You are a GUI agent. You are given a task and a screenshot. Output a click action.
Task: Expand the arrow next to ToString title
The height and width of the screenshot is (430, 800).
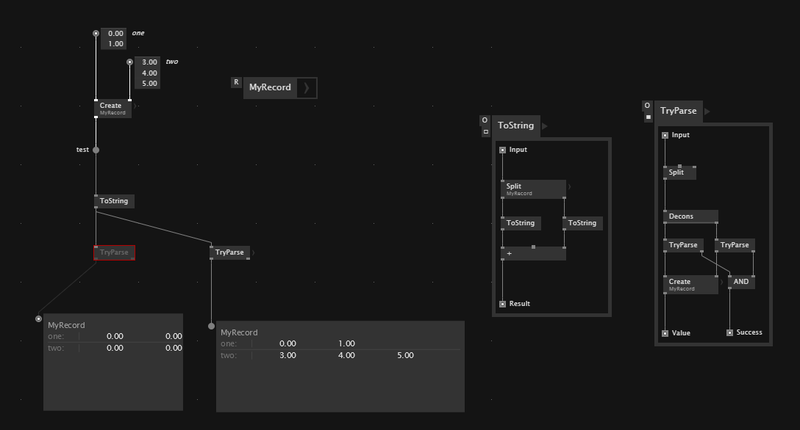tap(545, 126)
